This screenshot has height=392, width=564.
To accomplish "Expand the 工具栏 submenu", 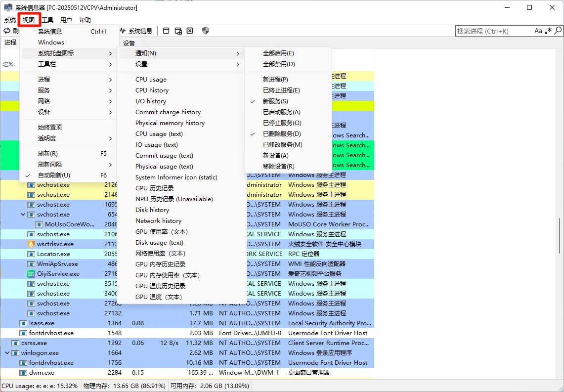I will [x=69, y=64].
